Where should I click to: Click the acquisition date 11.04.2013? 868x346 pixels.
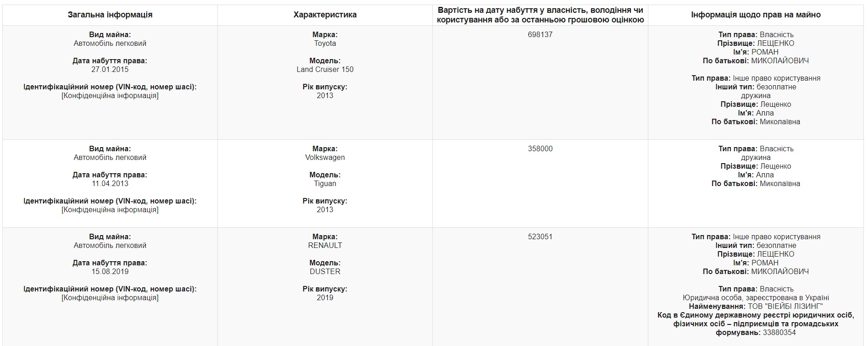pos(110,183)
